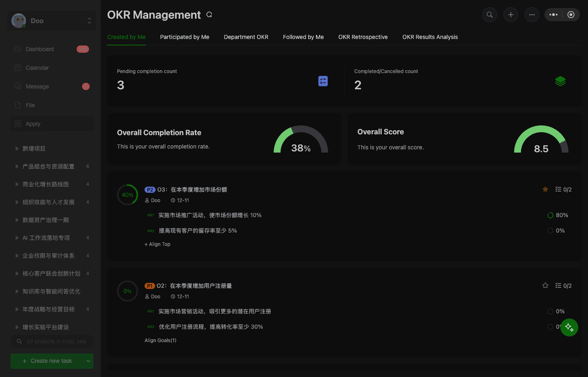Expand the 产品组合与资源配置 project
This screenshot has height=377, width=588.
coord(17,166)
